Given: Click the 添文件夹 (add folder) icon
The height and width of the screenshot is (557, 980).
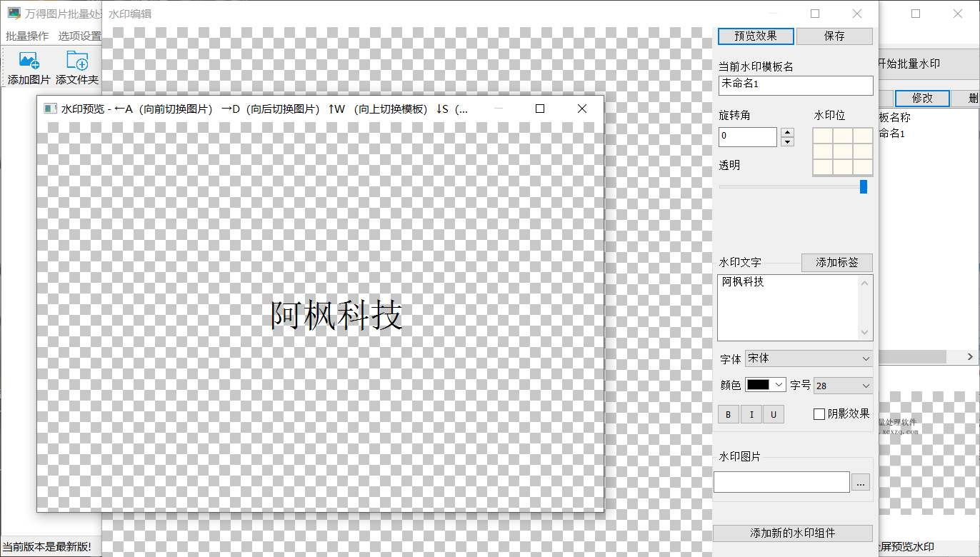Looking at the screenshot, I should pos(77,61).
